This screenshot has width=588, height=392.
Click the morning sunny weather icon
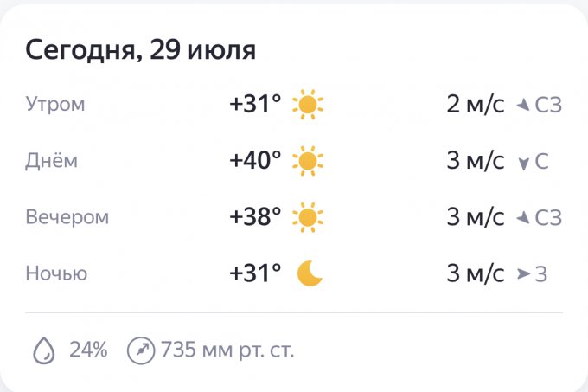tap(307, 105)
